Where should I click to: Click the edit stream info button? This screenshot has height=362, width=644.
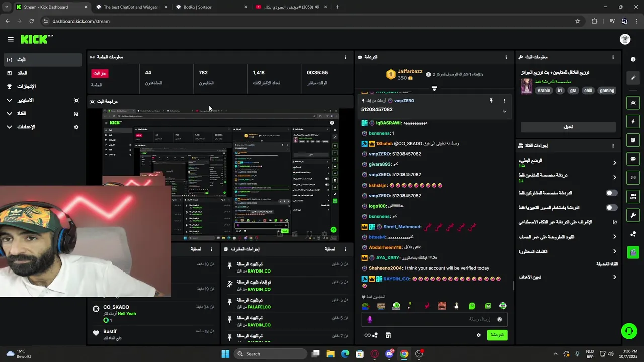pyautogui.click(x=568, y=127)
